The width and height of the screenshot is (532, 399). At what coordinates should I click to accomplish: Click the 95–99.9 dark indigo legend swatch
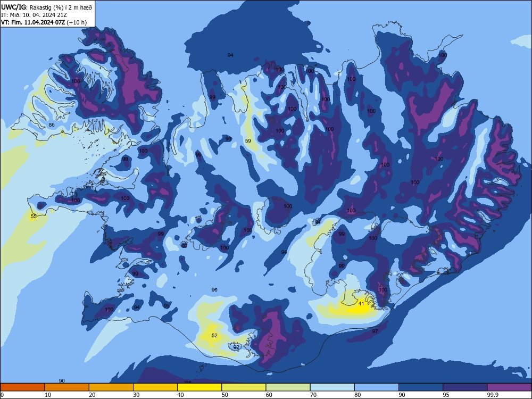point(465,387)
